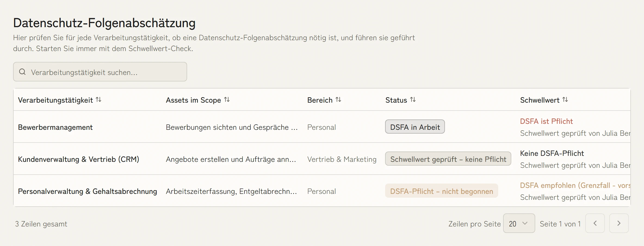
Task: Click DSFA empfohlen (Grenzfall) text
Action: click(575, 185)
